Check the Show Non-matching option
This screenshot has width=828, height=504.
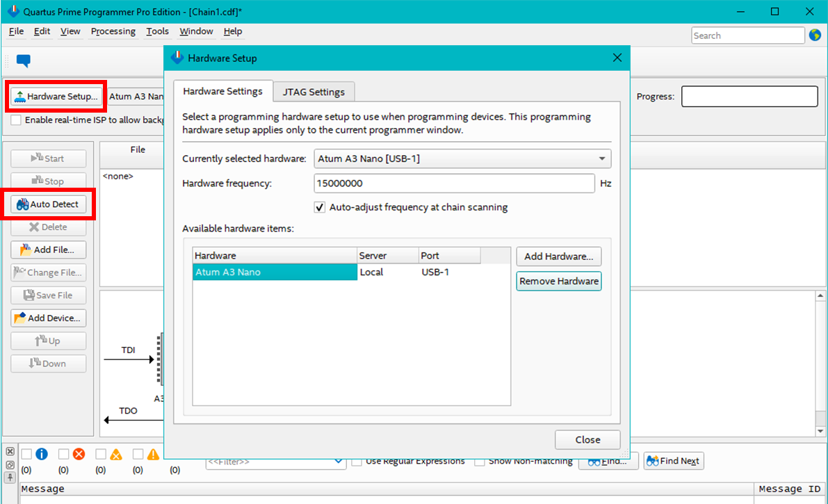click(x=480, y=461)
